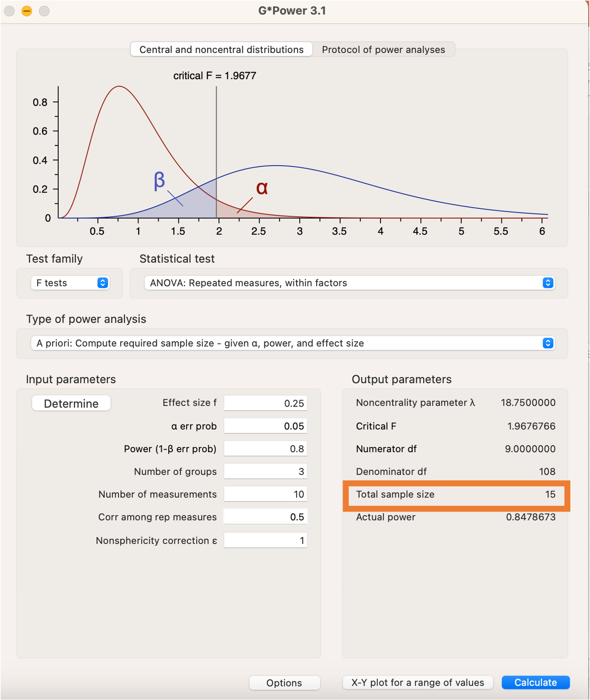590x700 pixels.
Task: Edit the Nonsphericity correction ε field
Action: [265, 540]
